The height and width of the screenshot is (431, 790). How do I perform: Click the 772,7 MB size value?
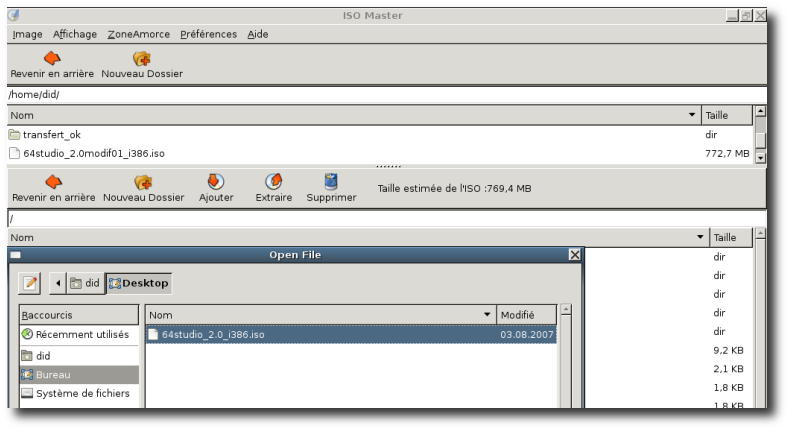tap(727, 153)
